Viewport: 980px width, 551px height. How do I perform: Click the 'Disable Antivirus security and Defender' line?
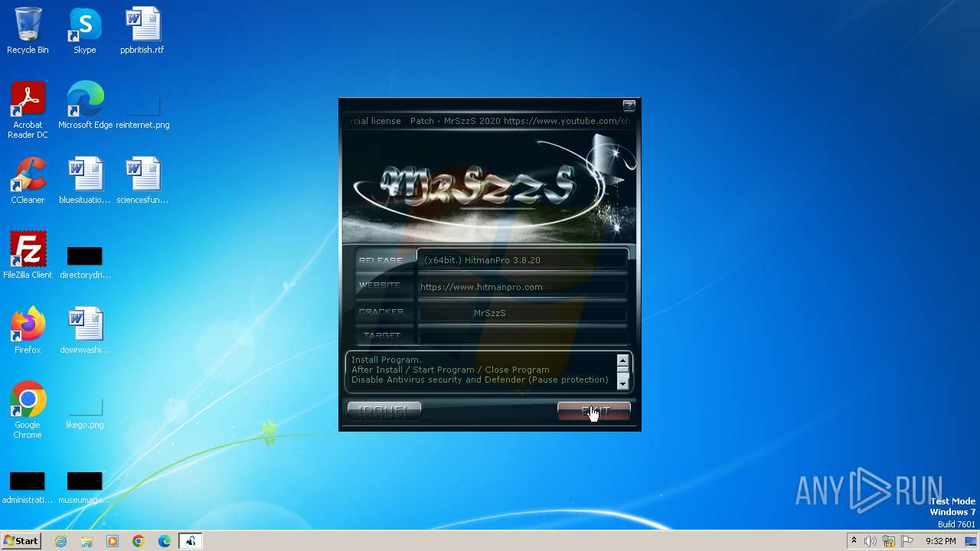click(480, 380)
